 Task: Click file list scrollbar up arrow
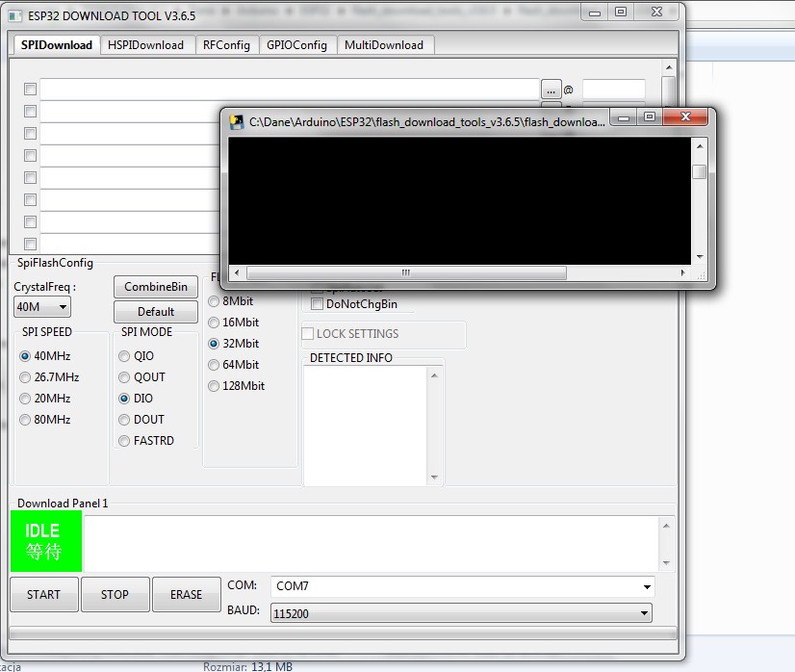pos(669,67)
